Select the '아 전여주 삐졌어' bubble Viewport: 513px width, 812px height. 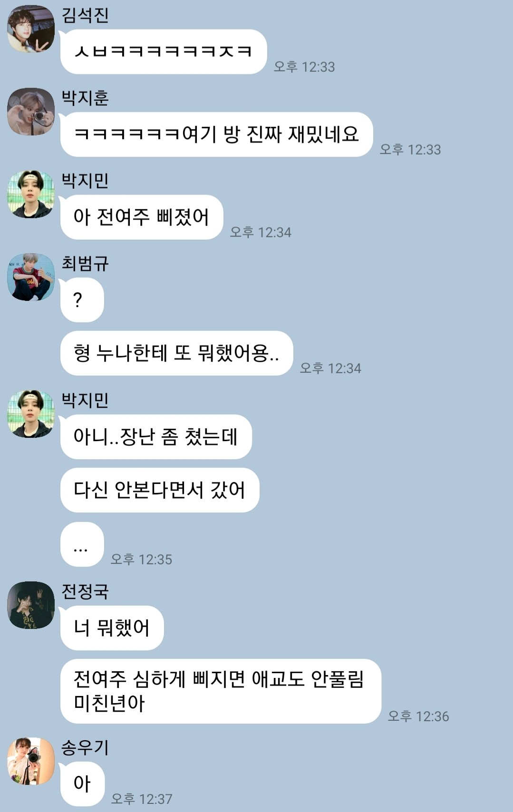142,217
